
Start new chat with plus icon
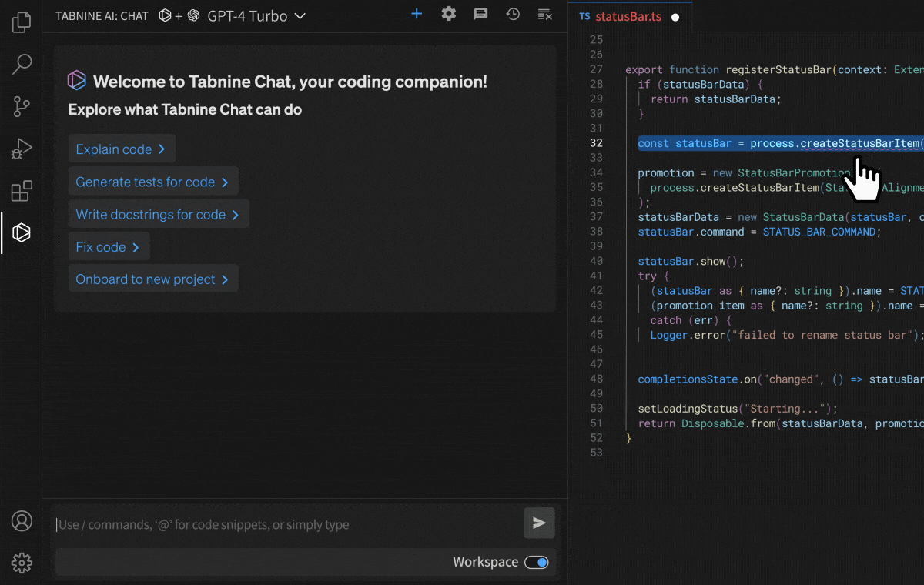(417, 14)
